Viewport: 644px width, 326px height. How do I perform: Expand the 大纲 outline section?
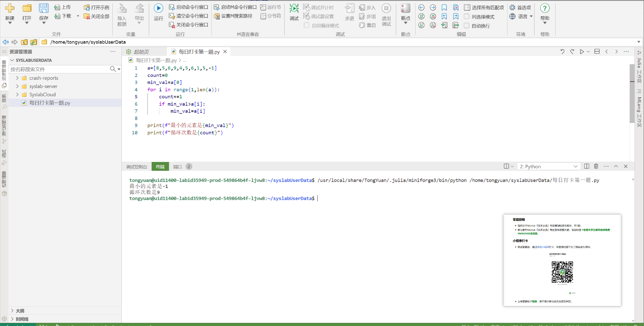pos(12,311)
